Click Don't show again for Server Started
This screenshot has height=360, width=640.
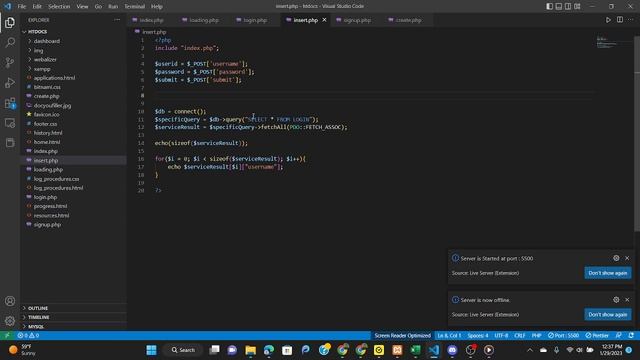pos(608,273)
